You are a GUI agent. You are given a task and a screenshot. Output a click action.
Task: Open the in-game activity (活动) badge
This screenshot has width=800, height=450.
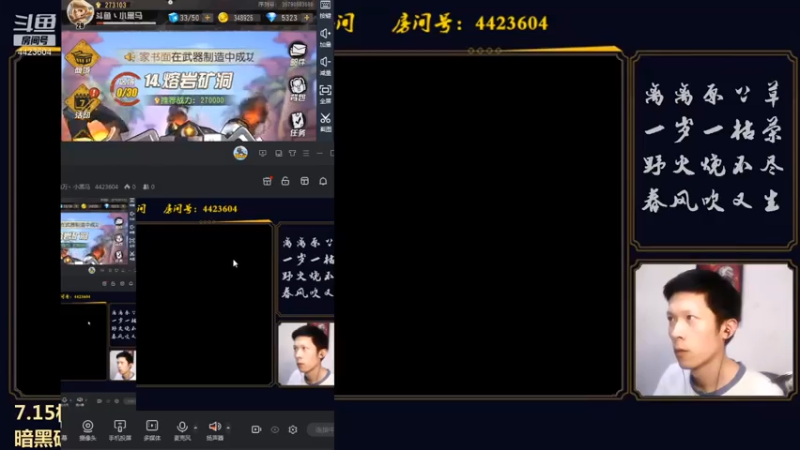click(83, 103)
